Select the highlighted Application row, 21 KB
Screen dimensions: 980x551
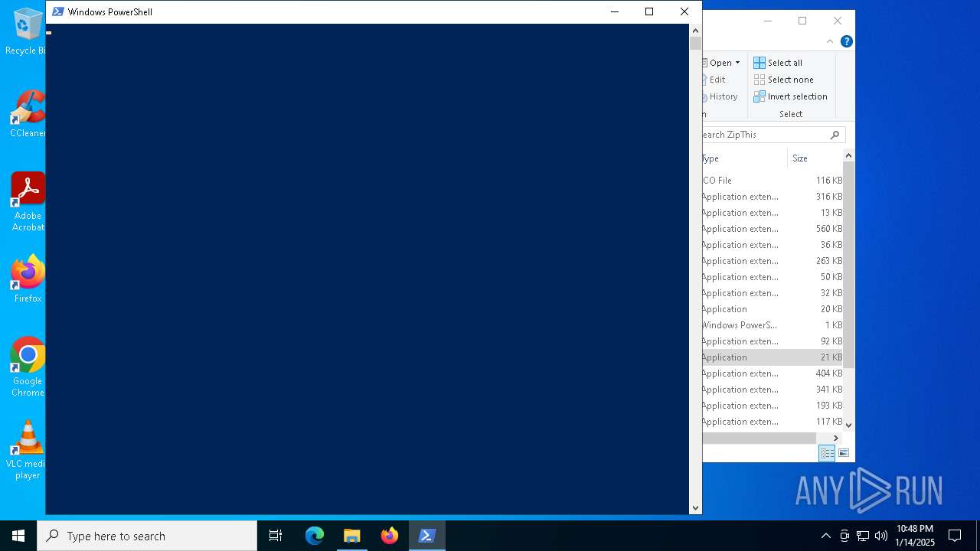[773, 357]
